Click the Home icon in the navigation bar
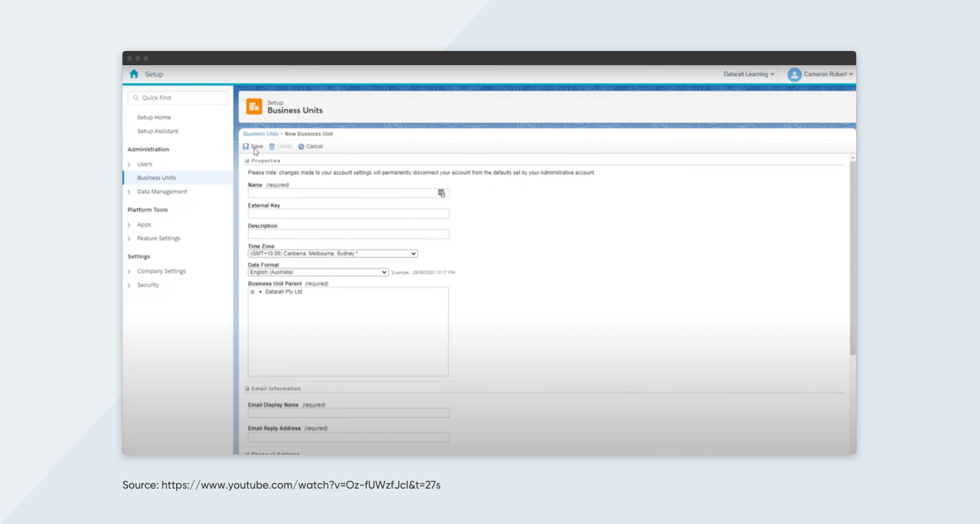 point(133,74)
